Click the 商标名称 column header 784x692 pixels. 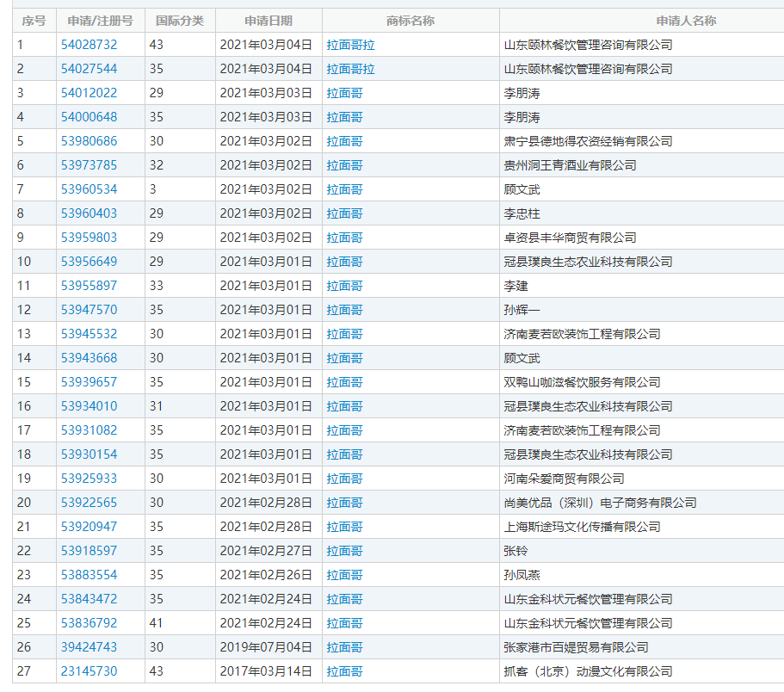(411, 21)
